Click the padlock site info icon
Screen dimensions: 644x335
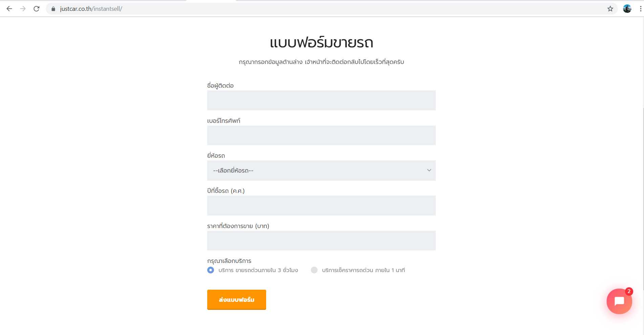coord(53,9)
